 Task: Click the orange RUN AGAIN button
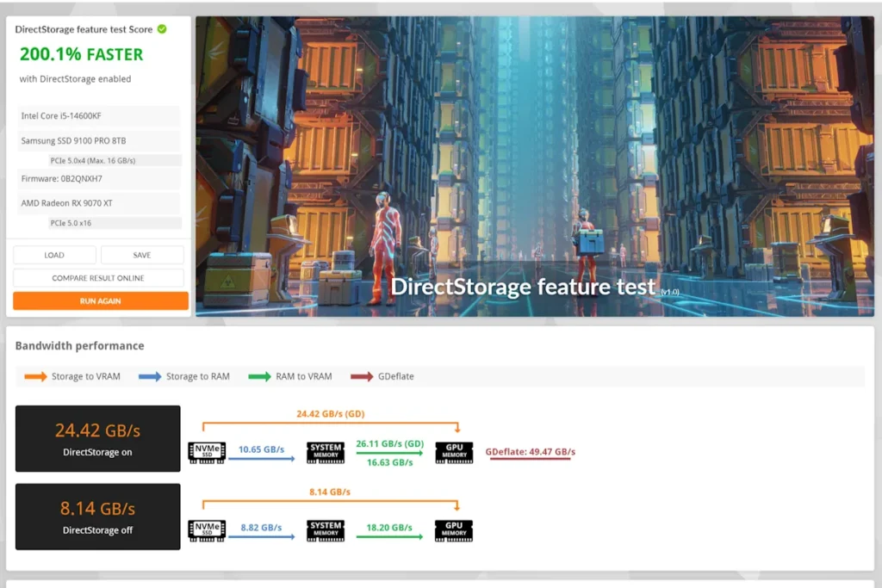pyautogui.click(x=101, y=300)
